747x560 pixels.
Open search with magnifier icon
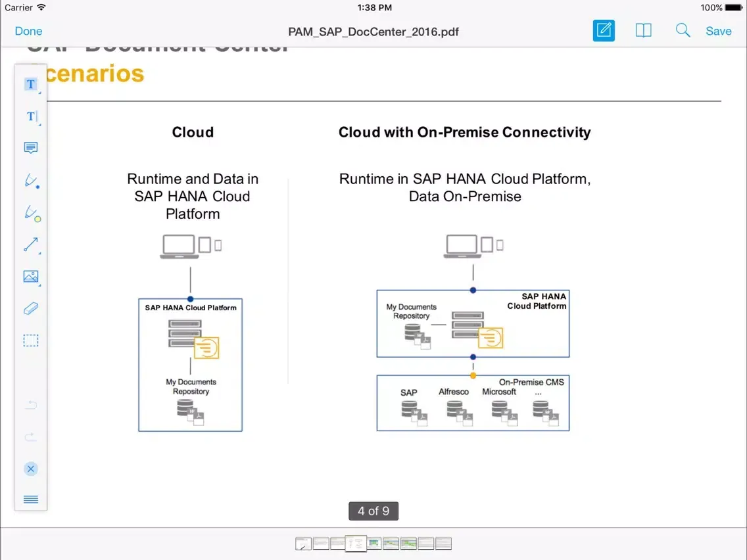(683, 30)
